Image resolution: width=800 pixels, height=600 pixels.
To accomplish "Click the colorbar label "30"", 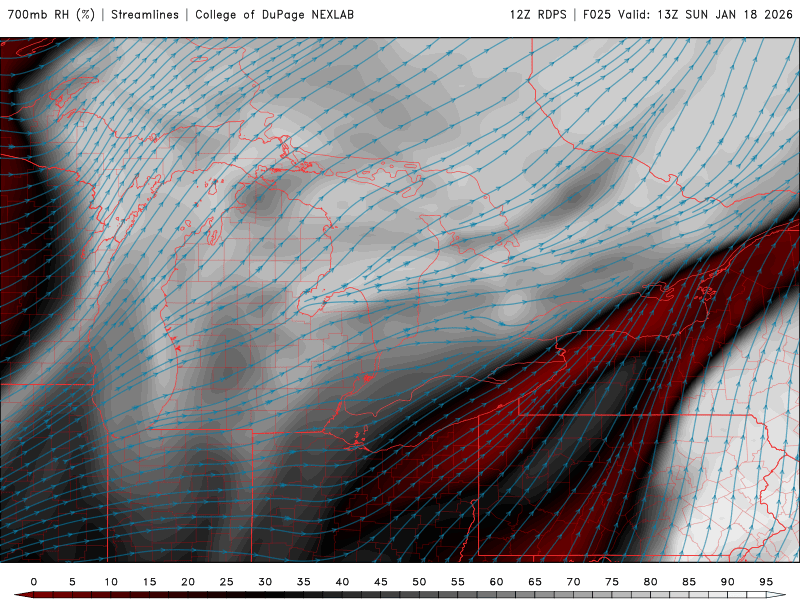I will [265, 582].
